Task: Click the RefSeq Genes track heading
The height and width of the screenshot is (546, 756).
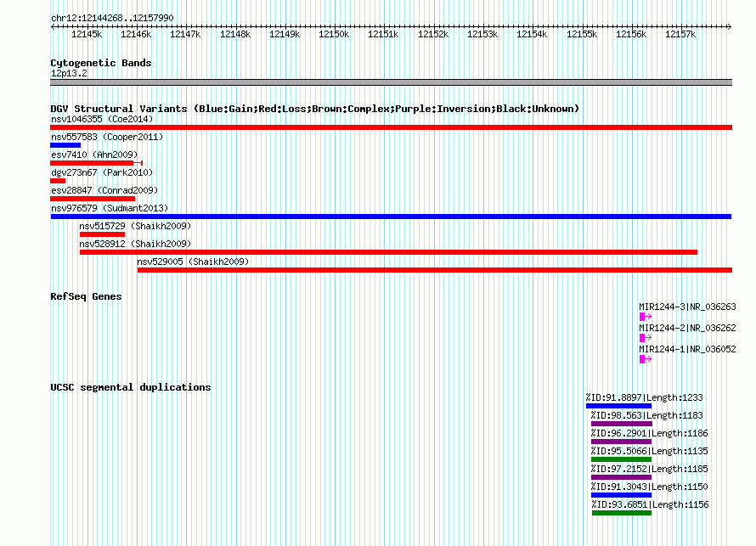Action: coord(86,296)
